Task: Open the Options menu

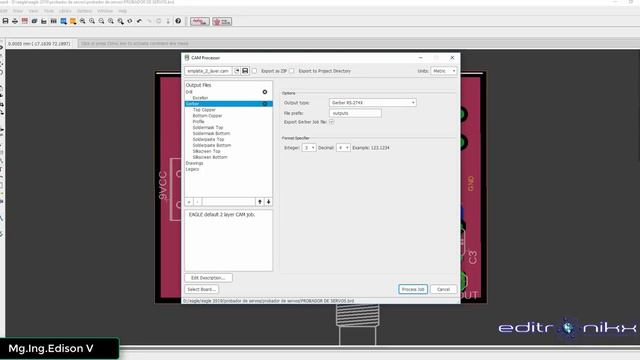Action: coord(84,11)
